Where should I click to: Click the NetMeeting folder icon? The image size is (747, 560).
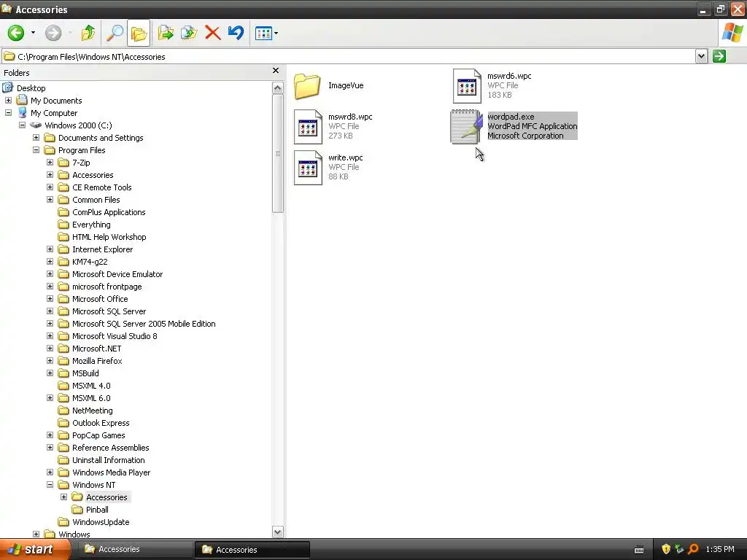point(63,411)
